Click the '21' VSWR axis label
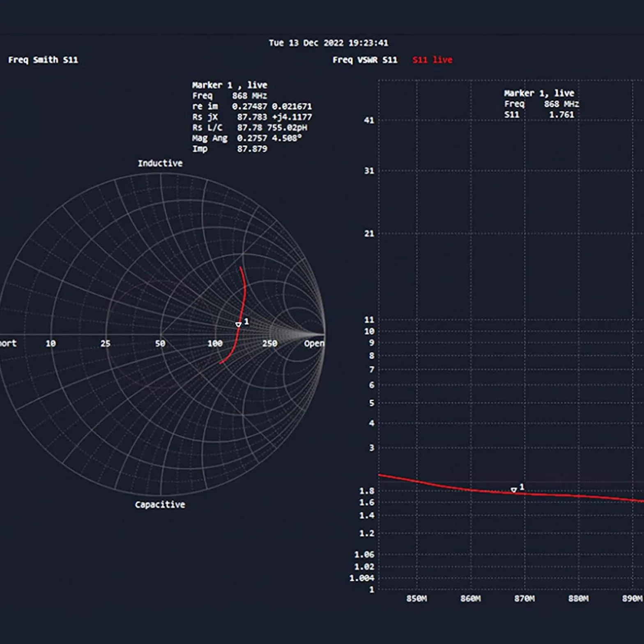The width and height of the screenshot is (644, 644). [x=369, y=233]
